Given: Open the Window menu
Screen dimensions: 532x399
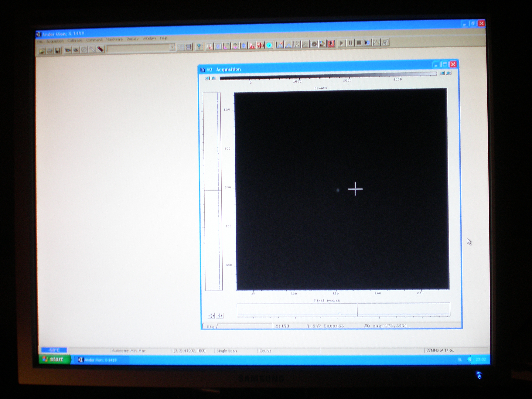Looking at the screenshot, I should click(149, 38).
